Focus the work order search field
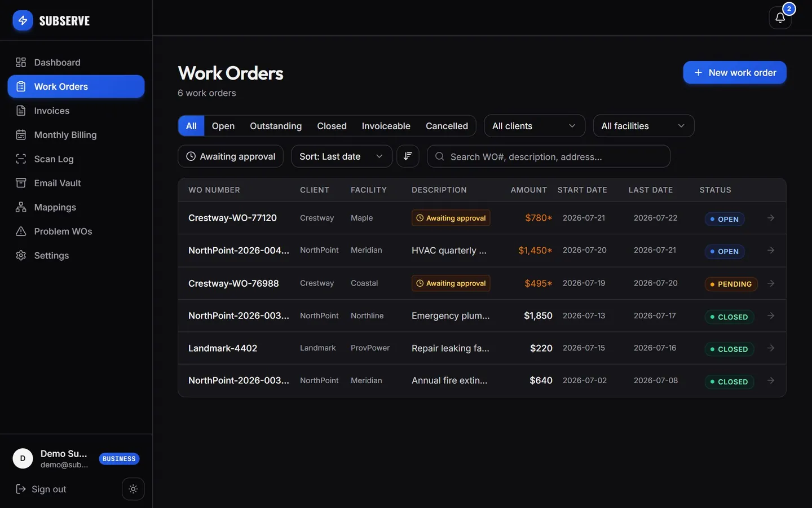Viewport: 812px width, 508px height. point(549,156)
